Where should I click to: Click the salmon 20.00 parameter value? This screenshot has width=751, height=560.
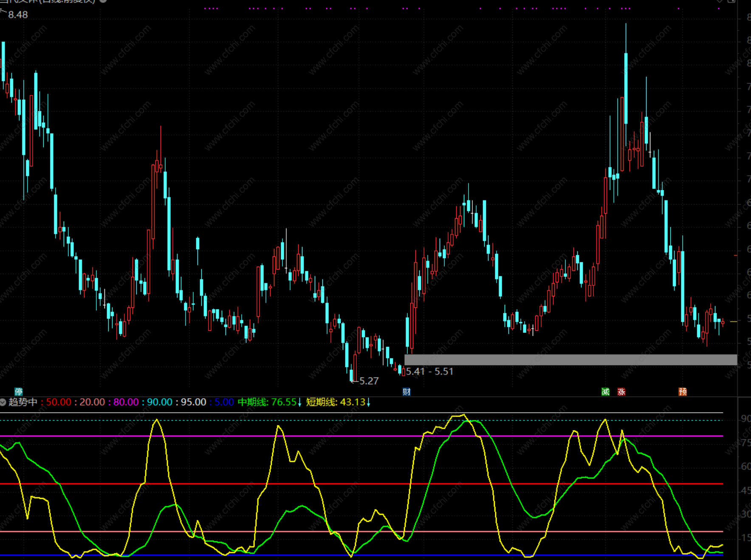tap(92, 402)
